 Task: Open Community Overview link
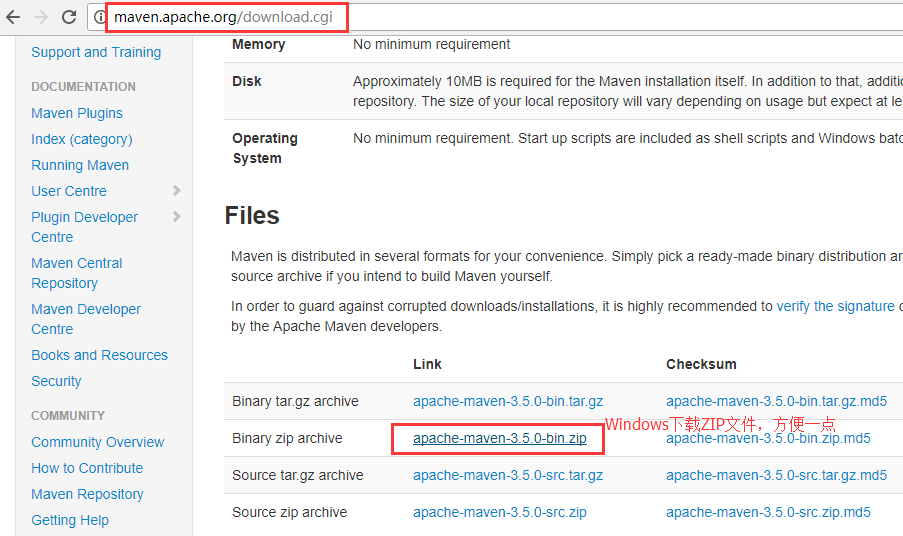98,442
